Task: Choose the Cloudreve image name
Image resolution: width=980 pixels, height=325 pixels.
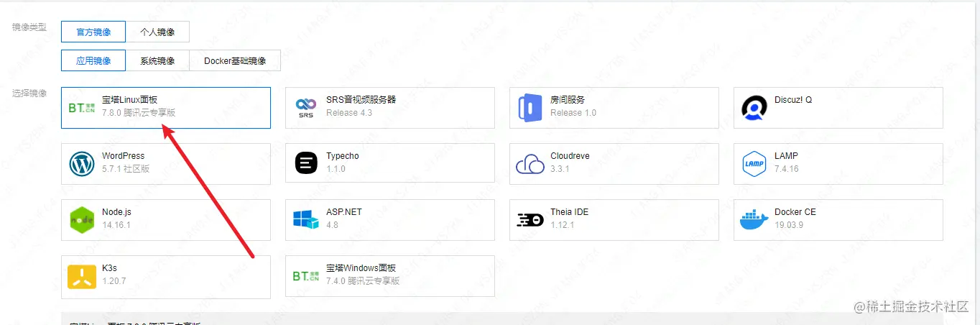Action: pyautogui.click(x=569, y=156)
